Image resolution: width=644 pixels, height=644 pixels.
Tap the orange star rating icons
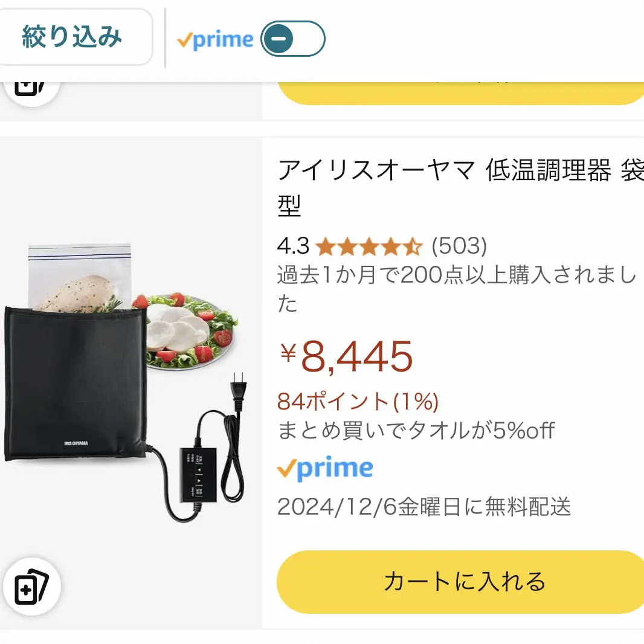369,246
